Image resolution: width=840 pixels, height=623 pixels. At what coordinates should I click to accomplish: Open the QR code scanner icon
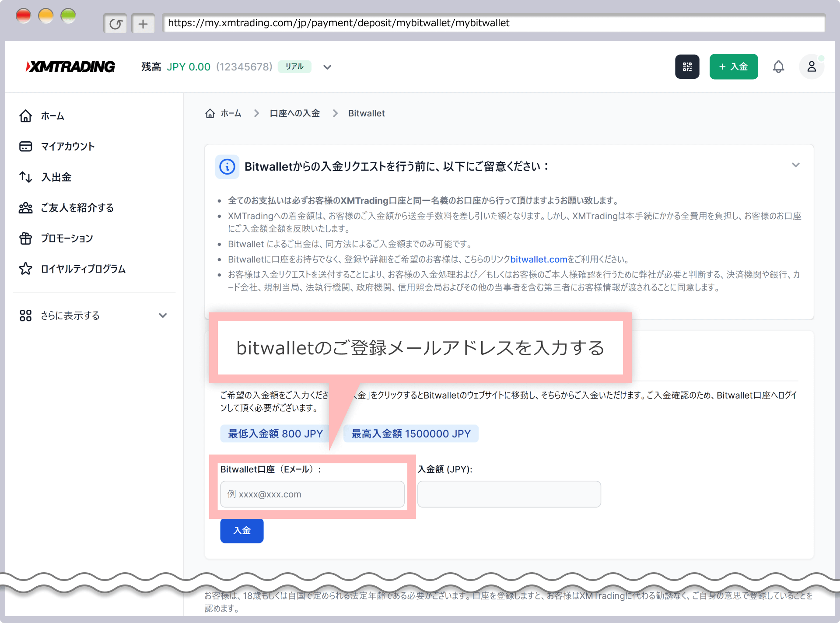point(687,66)
